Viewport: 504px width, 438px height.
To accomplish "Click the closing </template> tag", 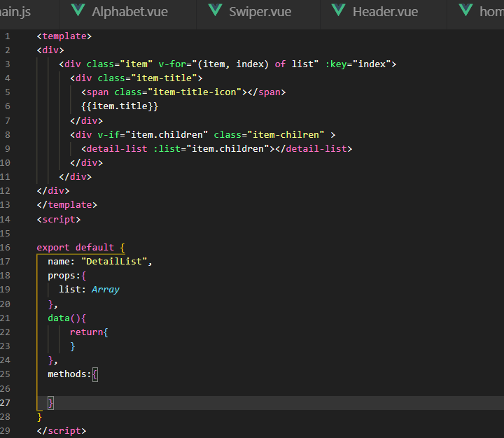I will coord(67,205).
